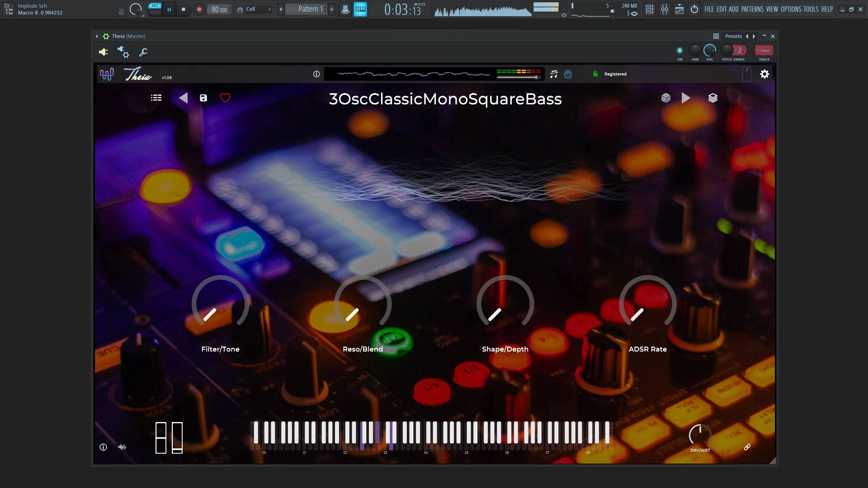Click the tempo field 80.000
The height and width of the screenshot is (488, 868).
point(220,9)
